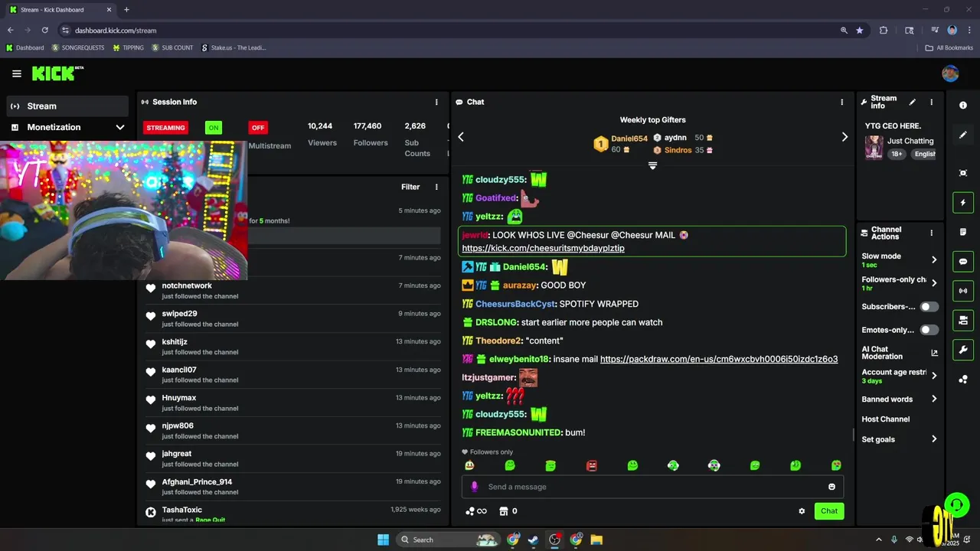Go to previous top gifters slide
This screenshot has width=980, height=551.
coord(461,137)
